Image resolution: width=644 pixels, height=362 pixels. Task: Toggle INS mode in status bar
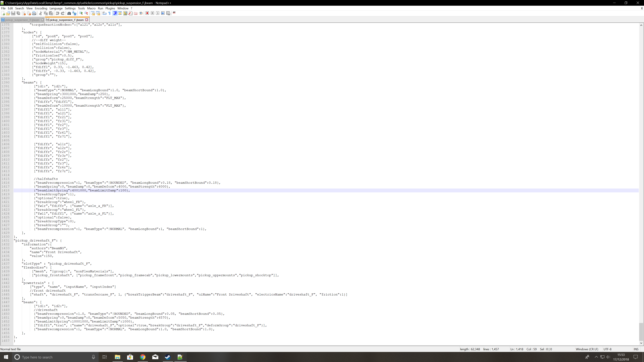pos(636,349)
